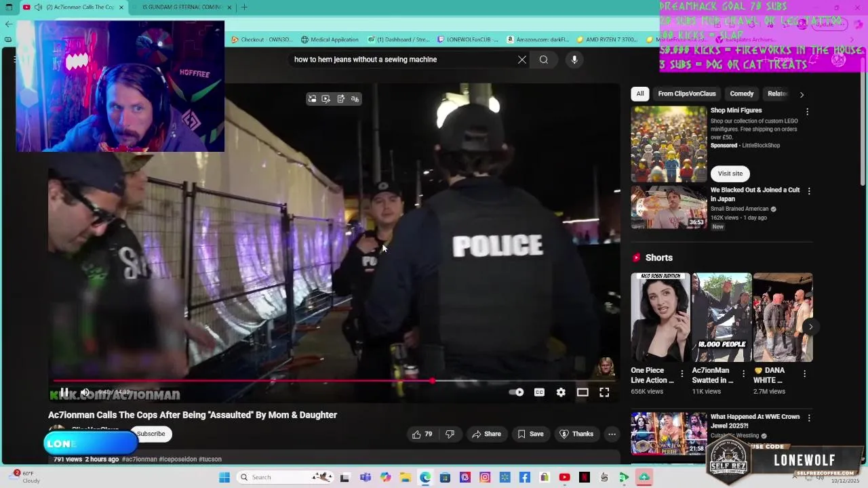Open the Medical Application bookmark
Image resolution: width=868 pixels, height=488 pixels.
[x=330, y=39]
